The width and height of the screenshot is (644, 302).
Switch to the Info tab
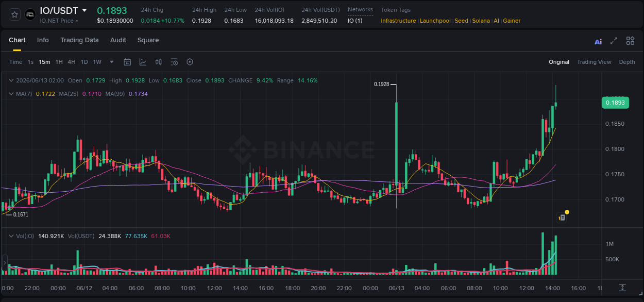click(43, 40)
